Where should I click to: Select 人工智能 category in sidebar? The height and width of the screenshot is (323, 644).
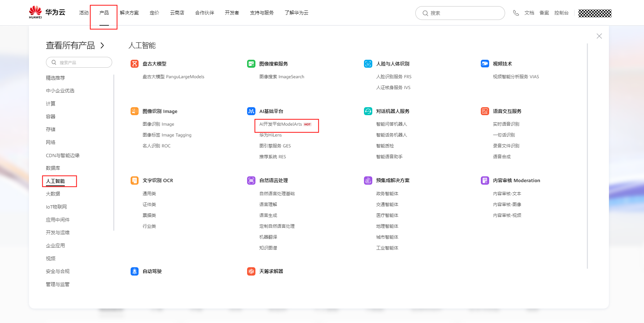[x=55, y=181]
